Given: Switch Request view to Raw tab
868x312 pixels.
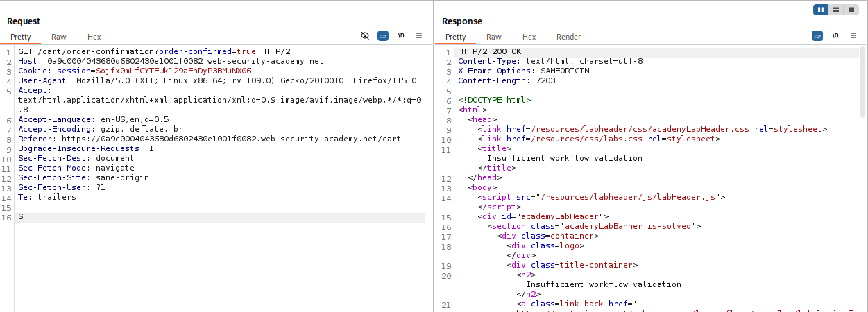Looking at the screenshot, I should pos(59,37).
